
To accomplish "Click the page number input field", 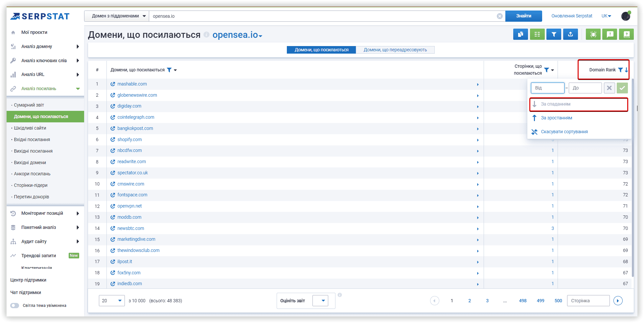I will tap(588, 301).
